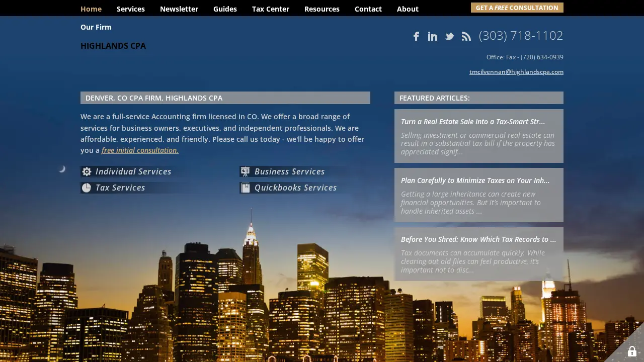Go to the Home menu item
This screenshot has width=644, height=362.
coord(91,9)
